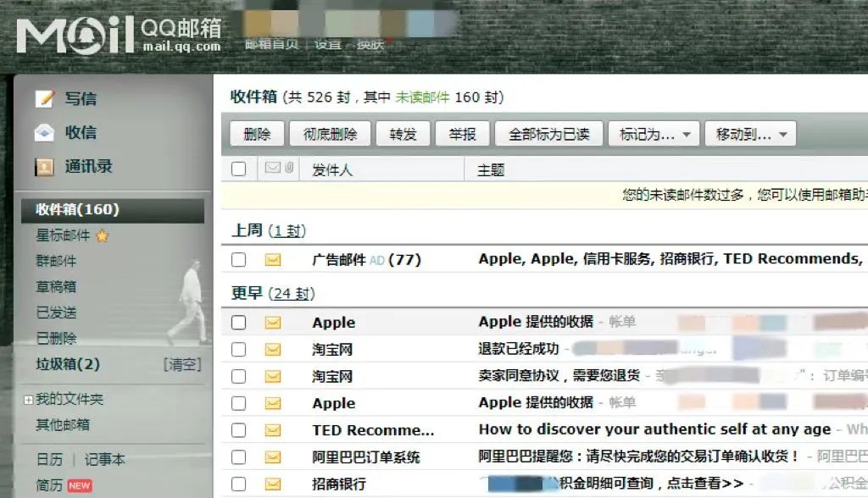Click the 清空 link next to 垃圾箱
Image resolution: width=868 pixels, height=498 pixels.
pyautogui.click(x=182, y=365)
